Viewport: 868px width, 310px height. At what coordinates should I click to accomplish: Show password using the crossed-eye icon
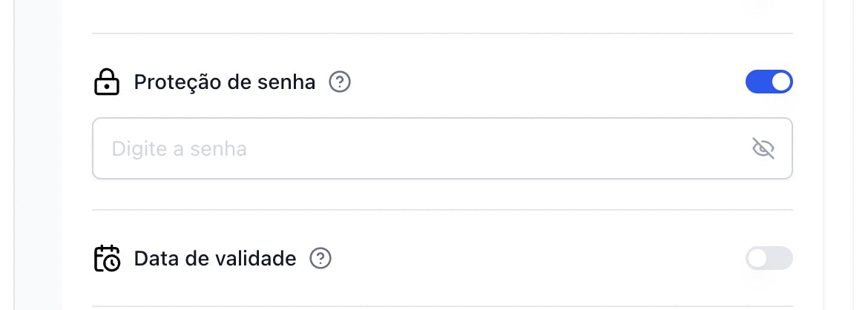pyautogui.click(x=763, y=148)
